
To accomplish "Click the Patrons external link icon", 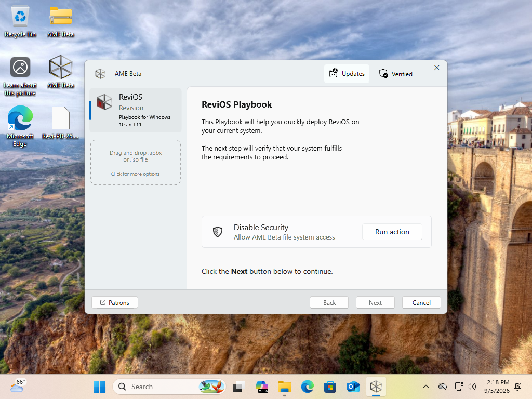I will [103, 302].
